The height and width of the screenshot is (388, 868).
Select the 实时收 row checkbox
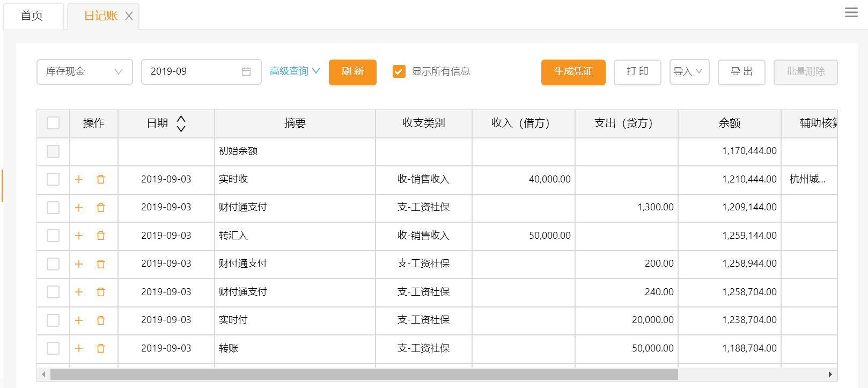click(x=53, y=179)
